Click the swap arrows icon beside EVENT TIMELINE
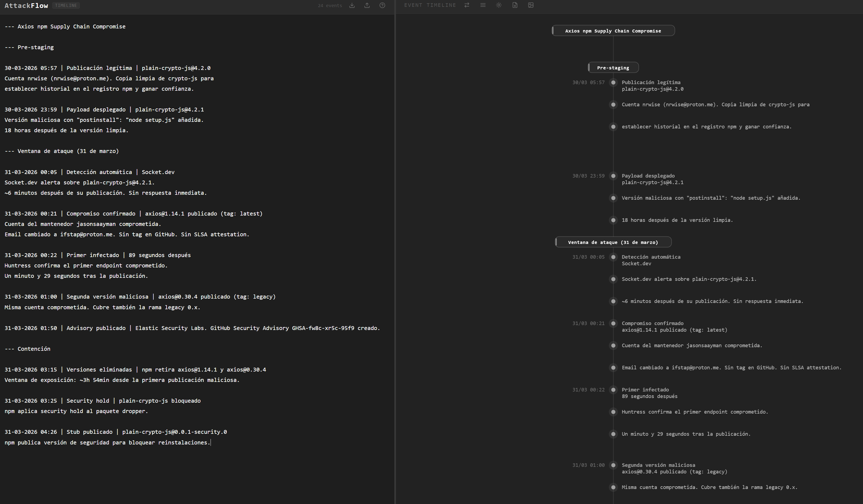The image size is (863, 504). (467, 5)
